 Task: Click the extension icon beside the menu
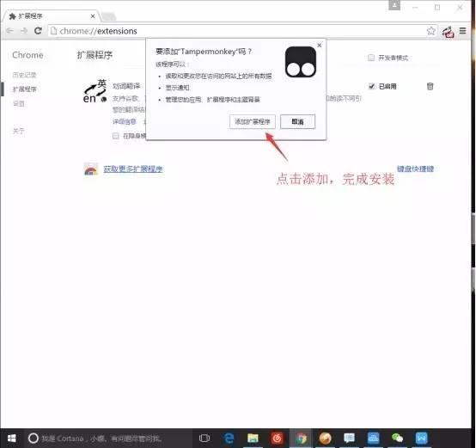448,31
